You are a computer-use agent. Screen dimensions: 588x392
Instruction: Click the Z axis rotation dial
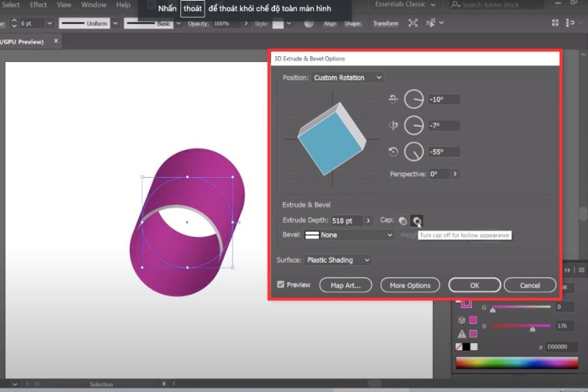tap(414, 152)
